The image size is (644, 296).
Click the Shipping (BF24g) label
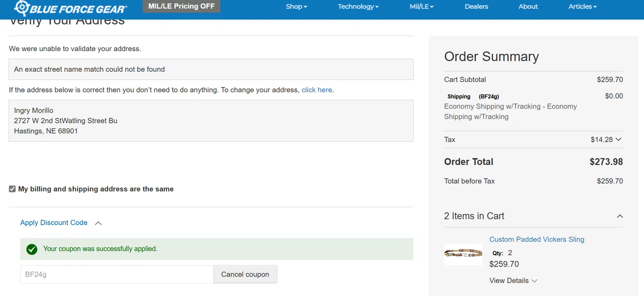pyautogui.click(x=473, y=97)
